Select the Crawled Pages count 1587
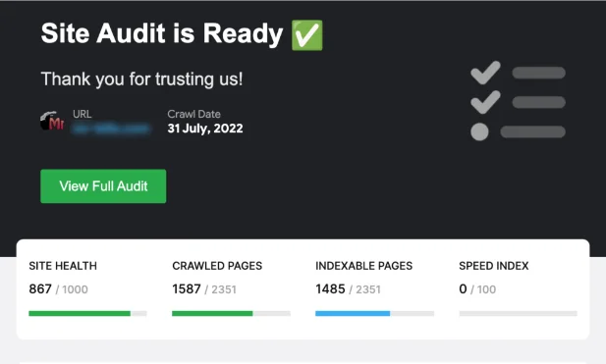This screenshot has height=364, width=606. (x=187, y=288)
